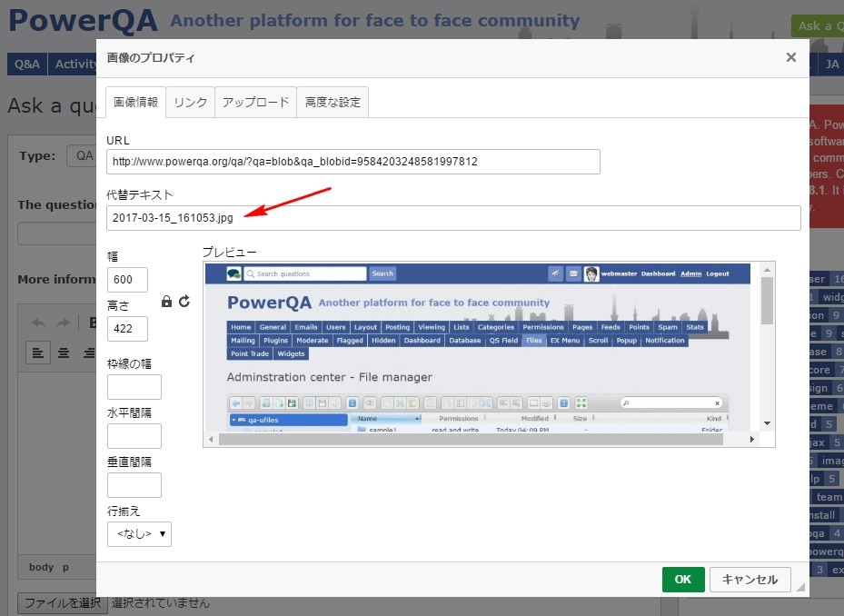Click the 幅 width field showing 600
Image resolution: width=844 pixels, height=616 pixels.
tap(127, 280)
